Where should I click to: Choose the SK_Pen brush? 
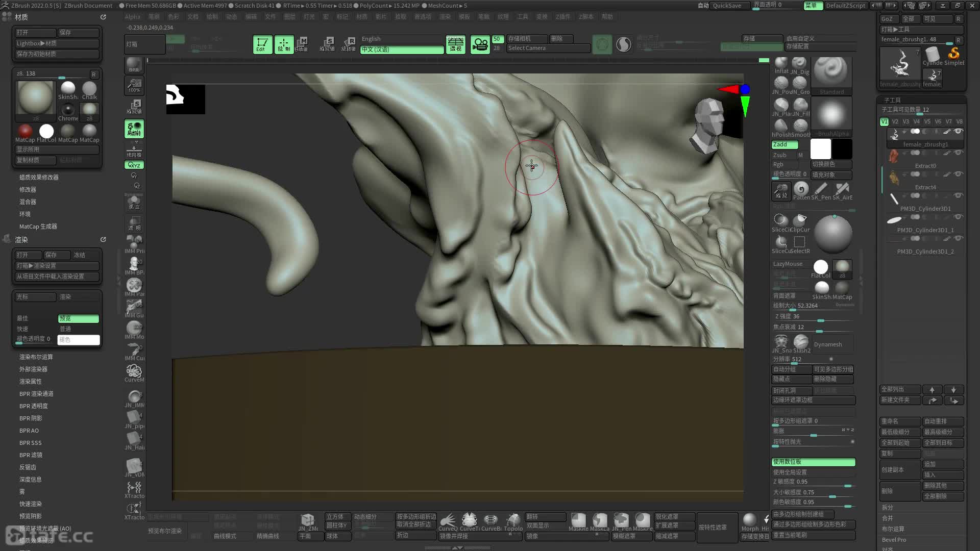[821, 191]
